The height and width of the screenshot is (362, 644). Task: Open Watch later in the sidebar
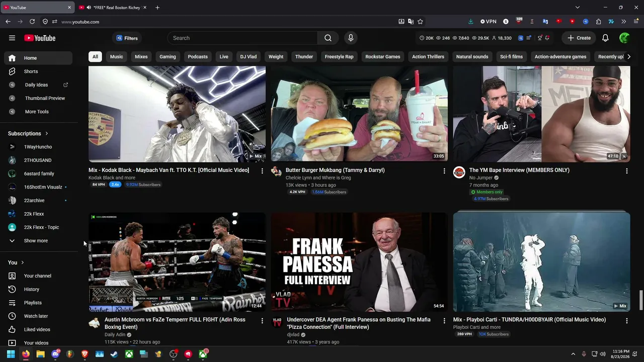pyautogui.click(x=38, y=316)
